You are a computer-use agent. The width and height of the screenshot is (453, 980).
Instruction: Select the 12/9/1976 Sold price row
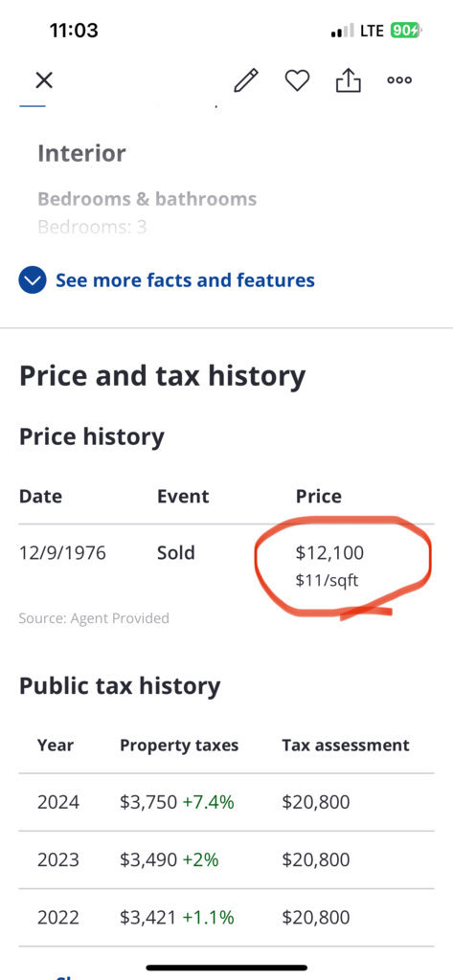pyautogui.click(x=226, y=565)
